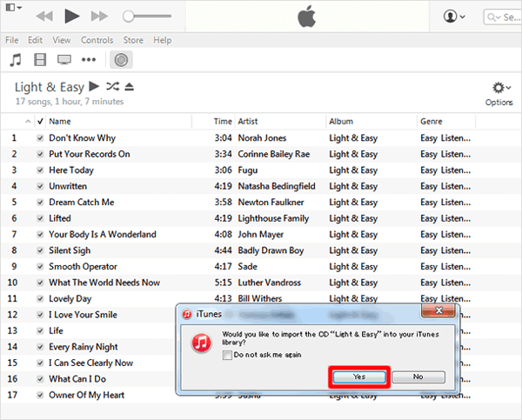Click the Easy Listen... genre for Sade
The width and height of the screenshot is (522, 420).
click(x=445, y=267)
